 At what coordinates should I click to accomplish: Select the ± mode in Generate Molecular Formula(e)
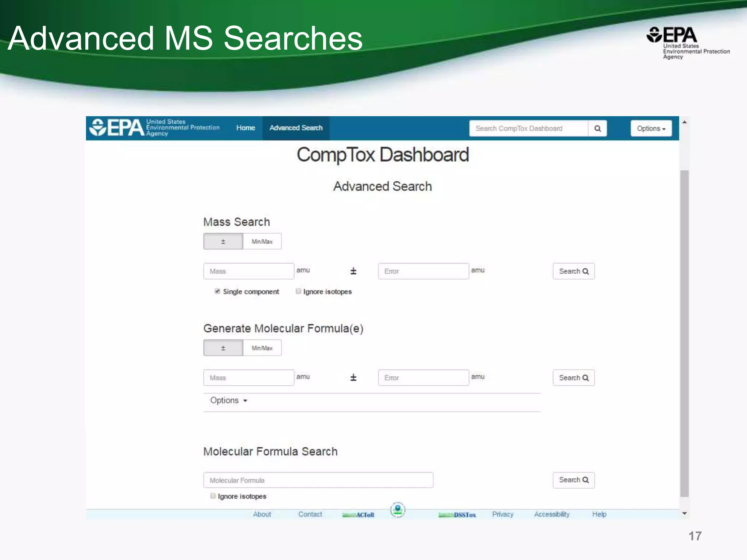223,348
